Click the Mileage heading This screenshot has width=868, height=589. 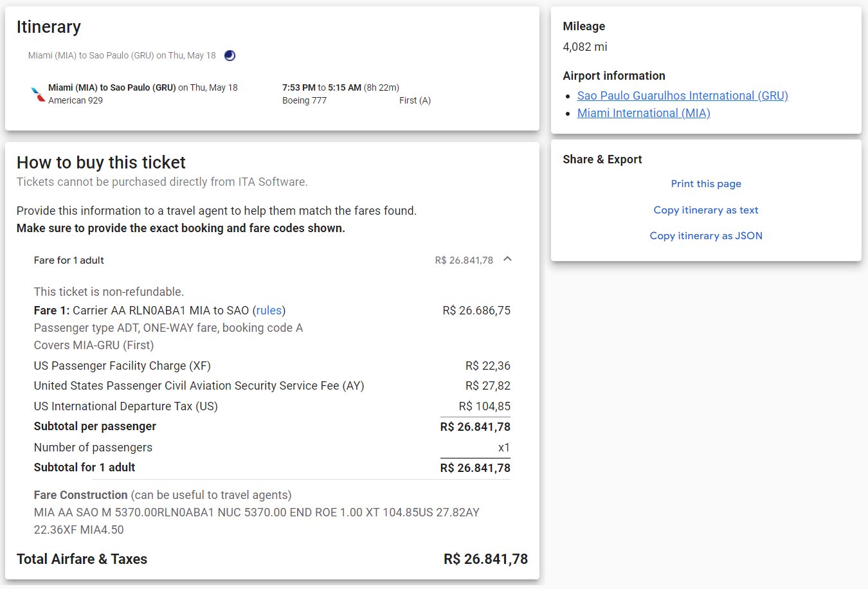[584, 26]
